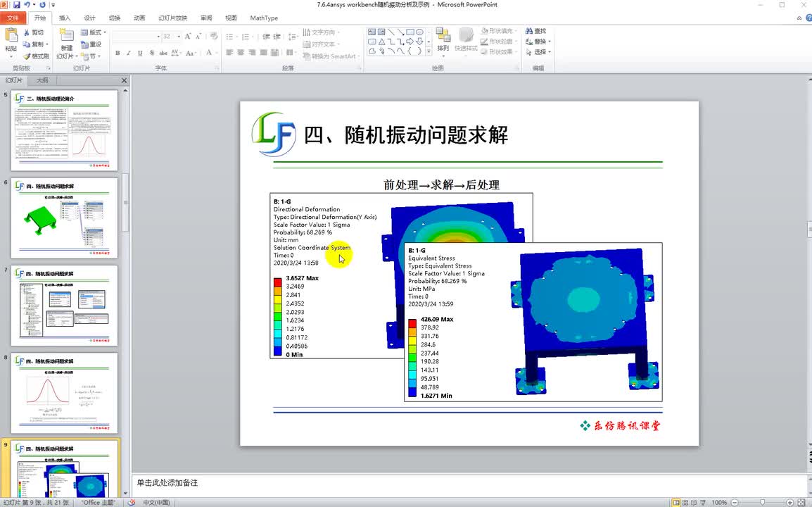
Task: Decrease font size with the small A
Action: point(198,37)
